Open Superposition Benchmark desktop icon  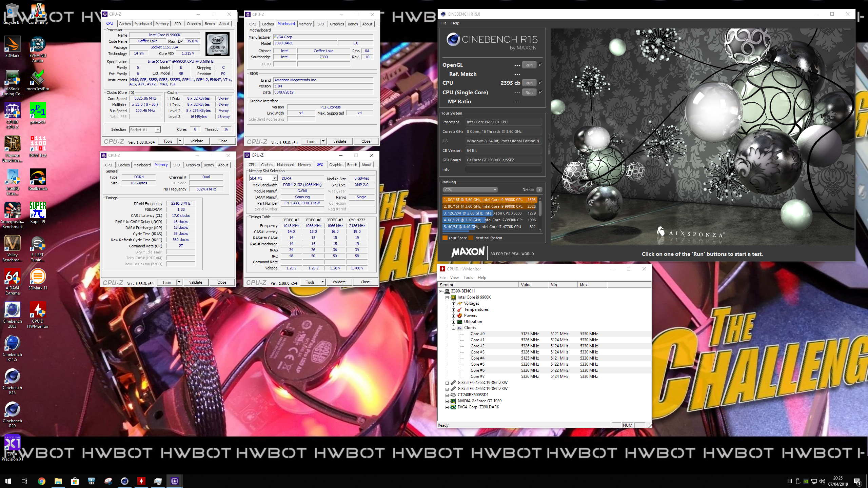pos(13,216)
